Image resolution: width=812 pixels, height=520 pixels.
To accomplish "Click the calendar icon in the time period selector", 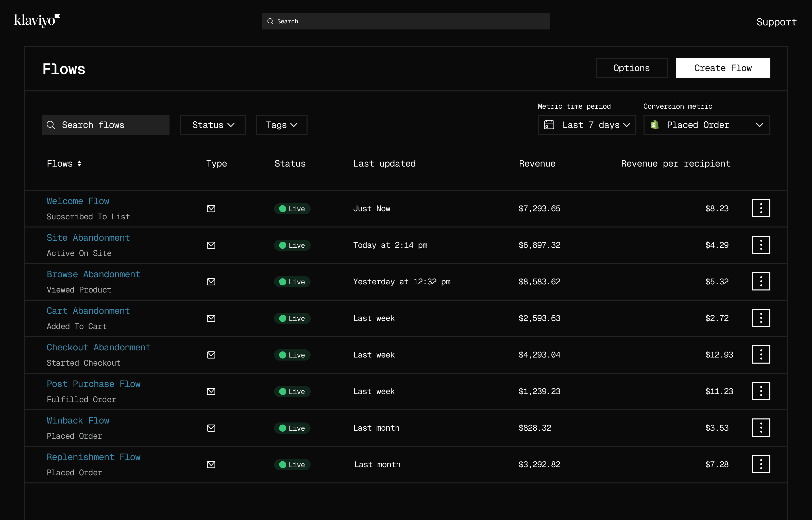I will tap(549, 125).
